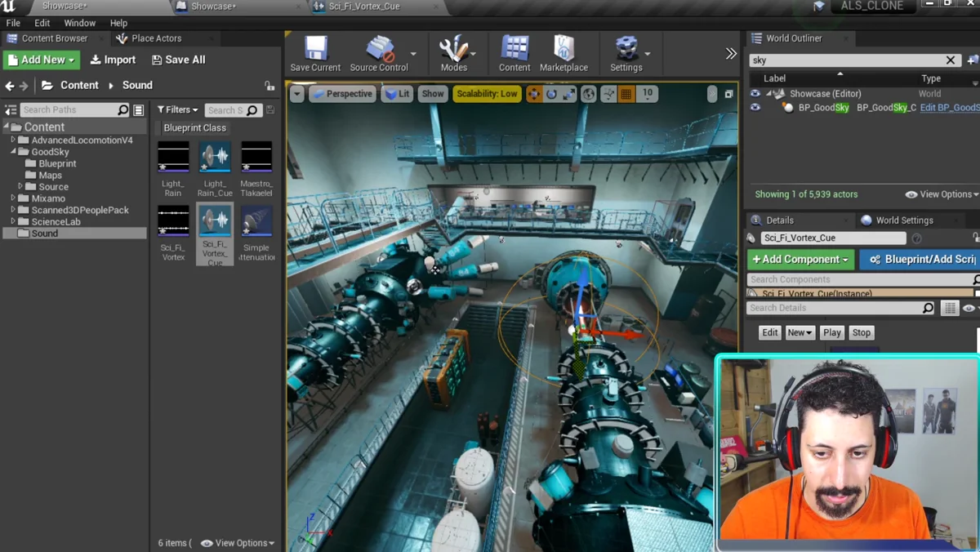
Task: Click the Content folder breadcrumb icon
Action: click(47, 85)
